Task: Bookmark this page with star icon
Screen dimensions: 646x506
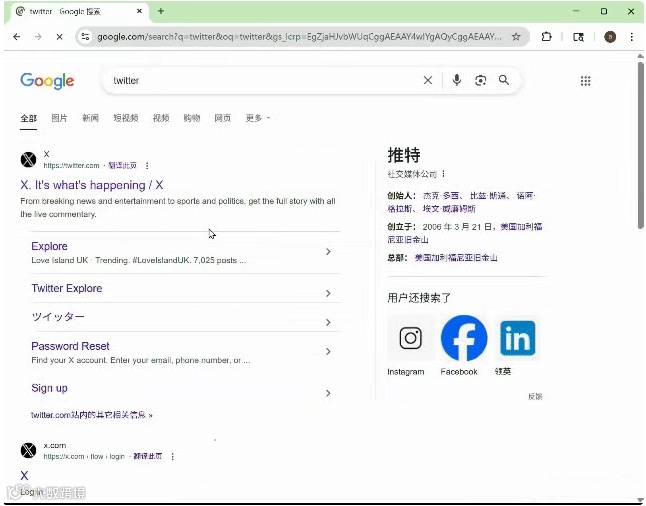Action: [516, 37]
